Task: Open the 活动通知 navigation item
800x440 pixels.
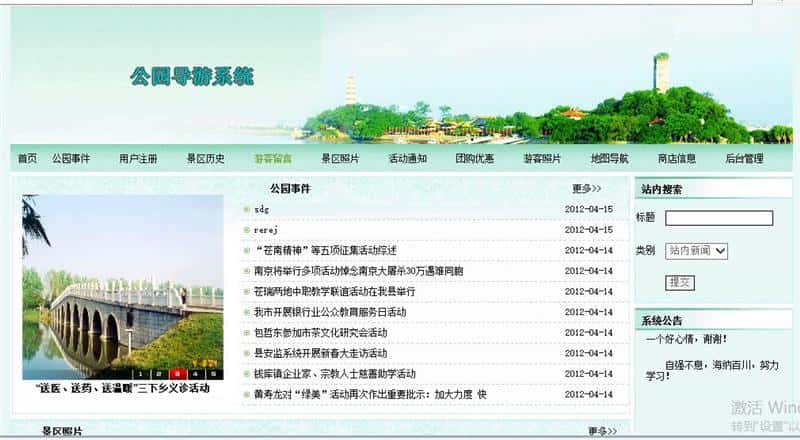Action: tap(408, 159)
